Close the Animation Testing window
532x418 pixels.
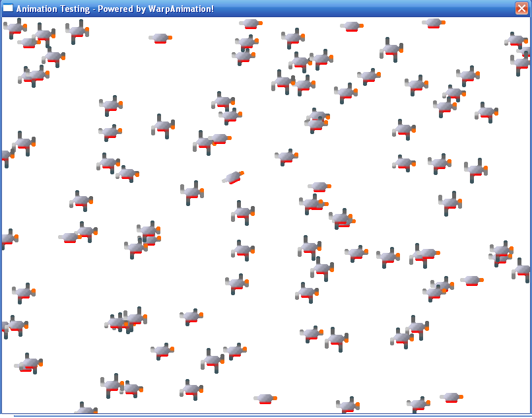click(521, 9)
